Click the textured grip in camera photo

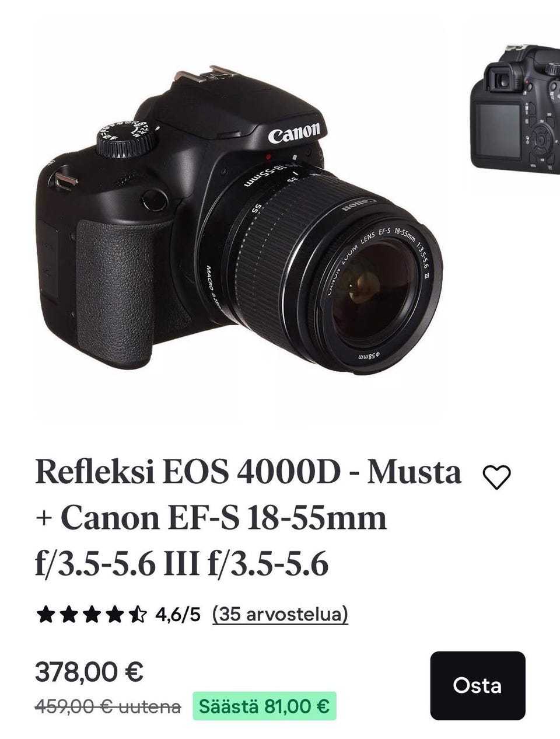116,289
